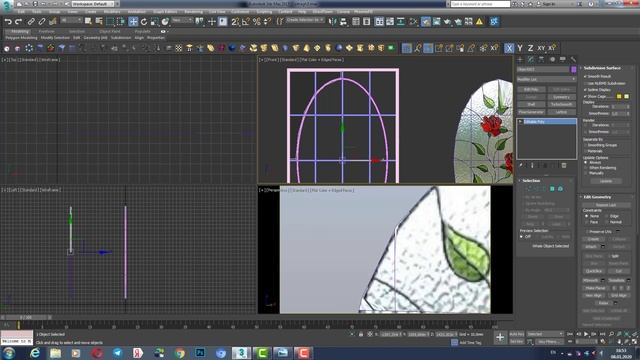Open Object Paint ribbon tab
This screenshot has width=640, height=360.
109,31
